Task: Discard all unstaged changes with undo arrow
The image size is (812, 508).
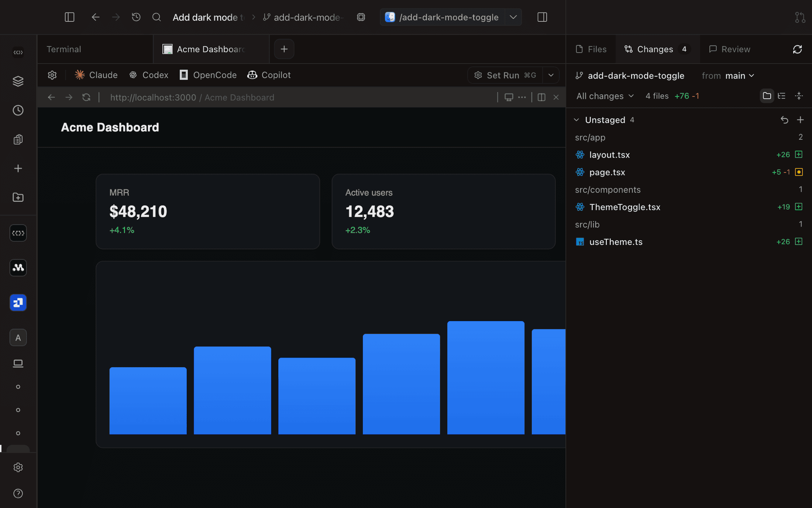Action: click(x=784, y=120)
